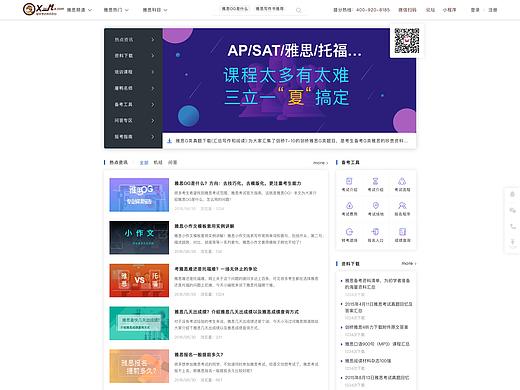The width and height of the screenshot is (520, 390).
Task: Open the AP/SAT/雅思/托福 promotional banner
Action: 289,80
